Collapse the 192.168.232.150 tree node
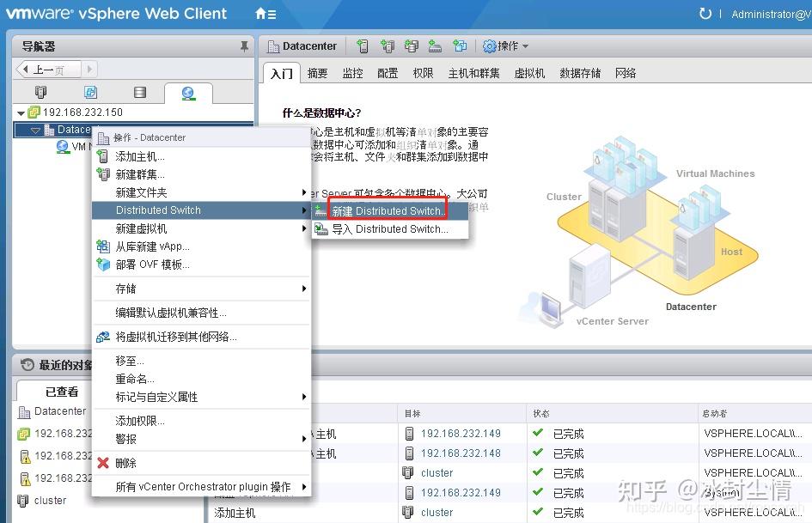 pyautogui.click(x=19, y=112)
